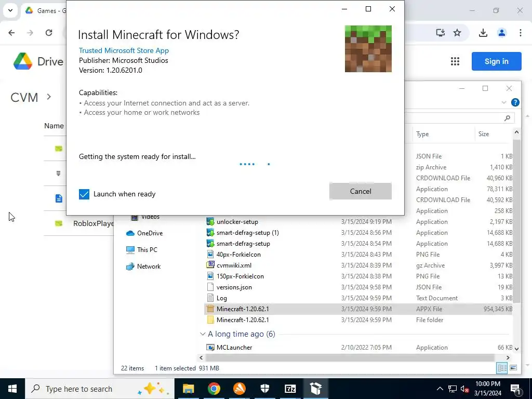Select the smart-defrag-setup (1) file
The image size is (532, 399).
point(359,233)
